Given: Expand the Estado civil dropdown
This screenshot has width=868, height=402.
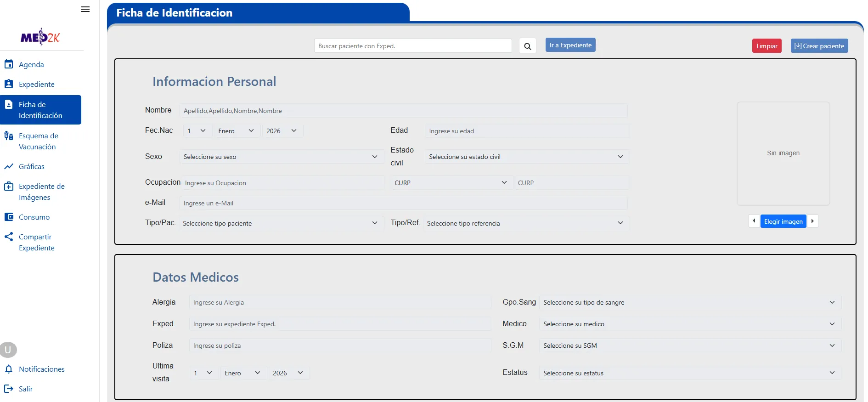Looking at the screenshot, I should click(527, 157).
